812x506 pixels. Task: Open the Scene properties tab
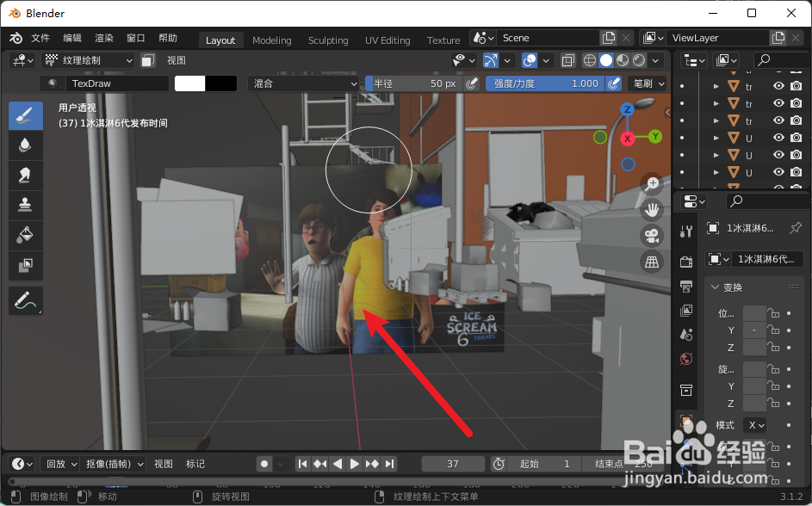[x=686, y=335]
